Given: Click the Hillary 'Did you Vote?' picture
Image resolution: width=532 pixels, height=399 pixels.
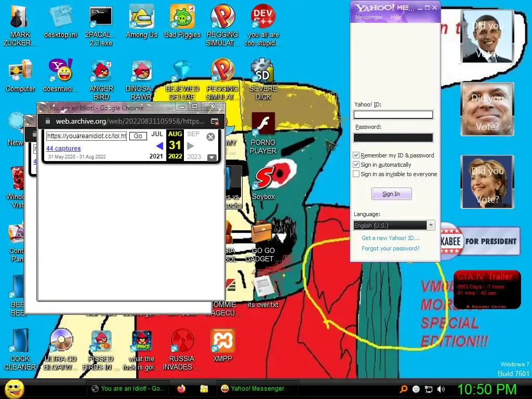Looking at the screenshot, I should tap(487, 181).
